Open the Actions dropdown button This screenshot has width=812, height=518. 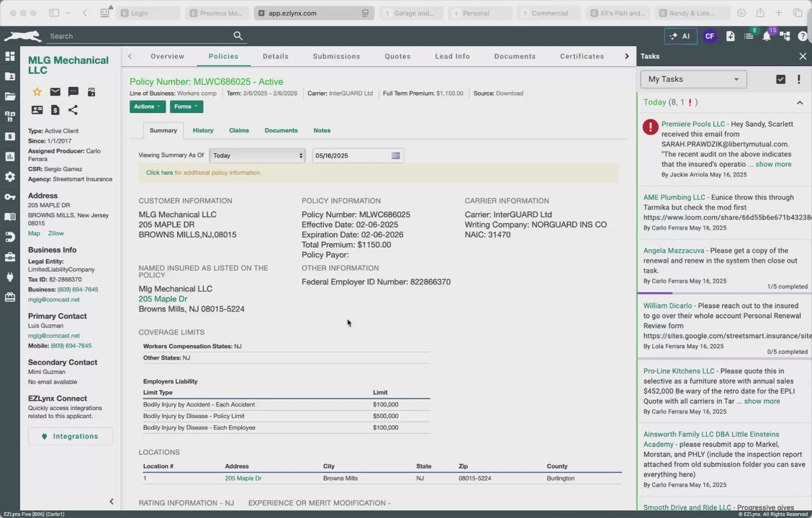coord(148,106)
